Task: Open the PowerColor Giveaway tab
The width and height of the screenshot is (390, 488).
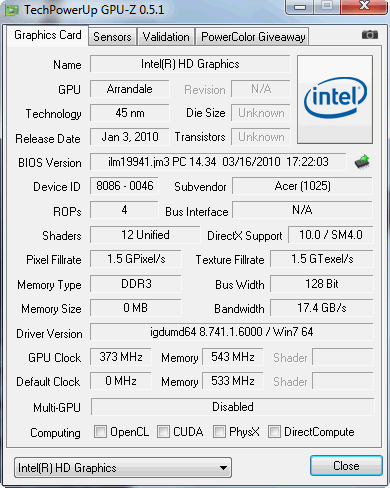Action: click(x=253, y=37)
